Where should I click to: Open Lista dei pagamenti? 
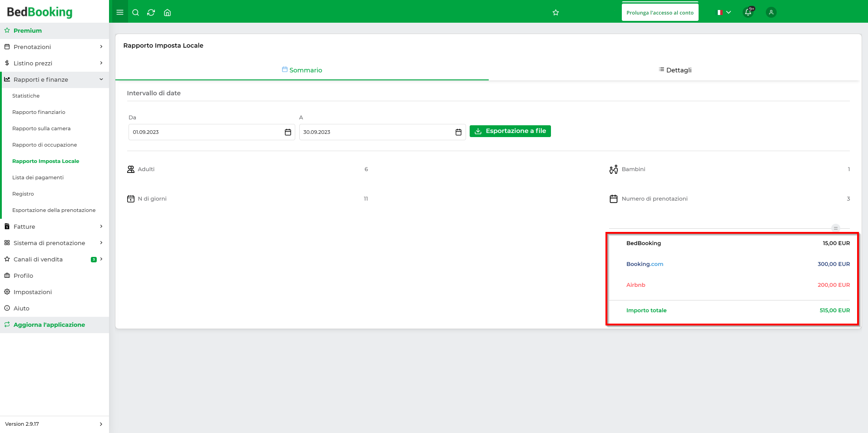[38, 177]
